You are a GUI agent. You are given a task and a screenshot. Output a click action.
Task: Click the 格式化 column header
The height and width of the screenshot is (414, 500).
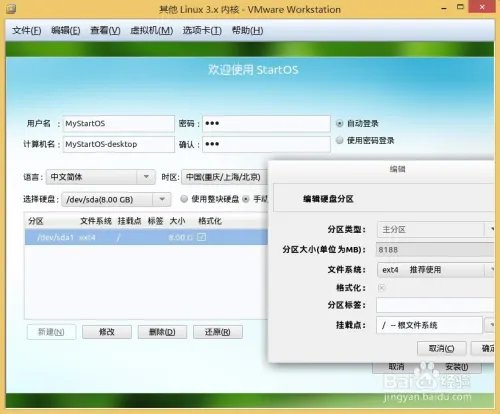click(x=210, y=221)
